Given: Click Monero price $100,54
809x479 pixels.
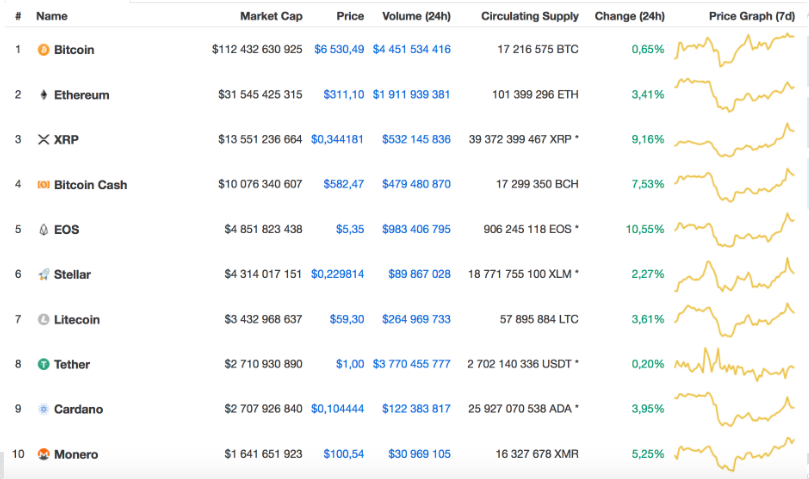Looking at the screenshot, I should click(x=344, y=454).
